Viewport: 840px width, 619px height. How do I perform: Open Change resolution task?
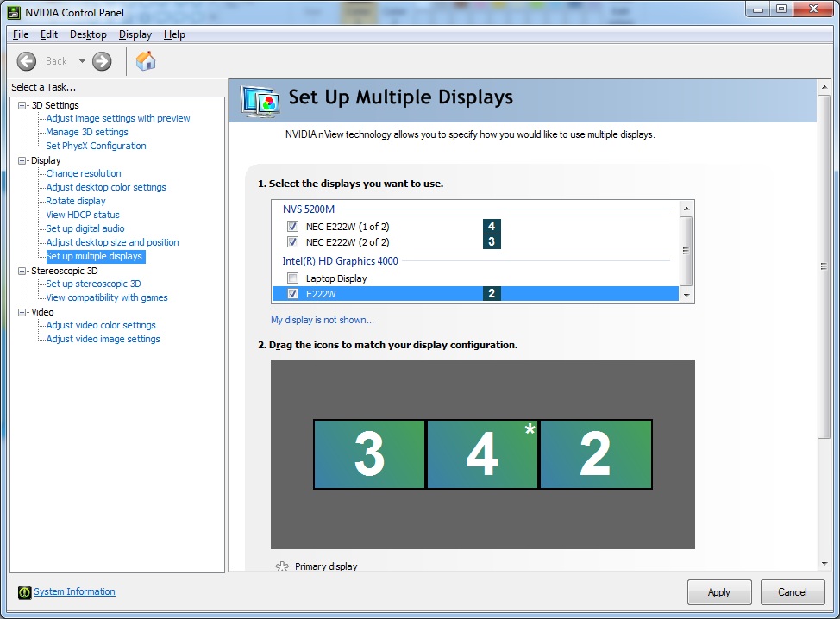click(84, 173)
